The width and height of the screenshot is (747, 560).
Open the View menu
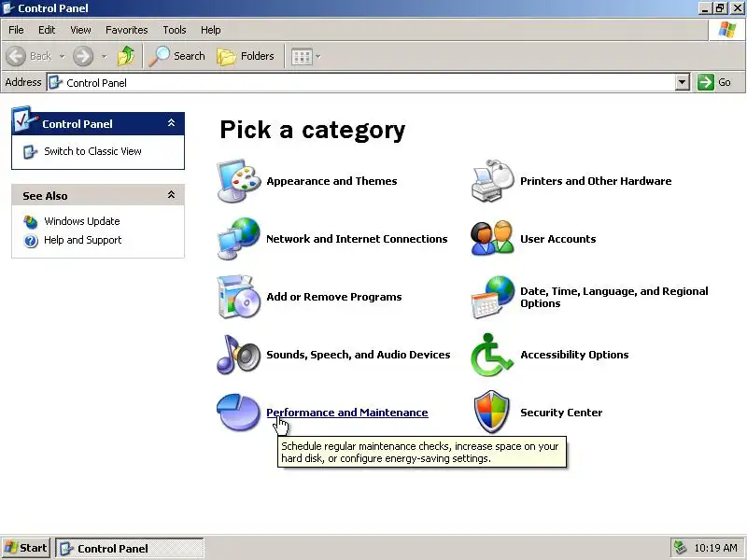[80, 30]
